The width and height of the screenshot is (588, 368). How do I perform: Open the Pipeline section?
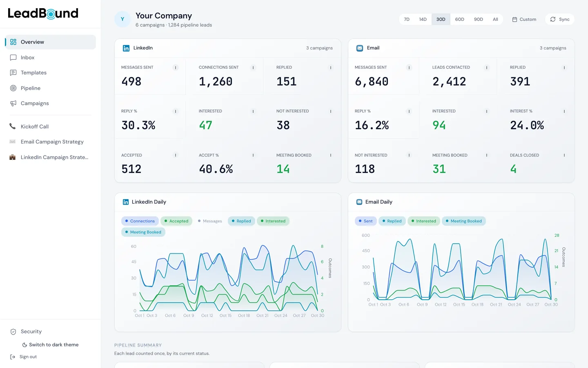click(51, 88)
